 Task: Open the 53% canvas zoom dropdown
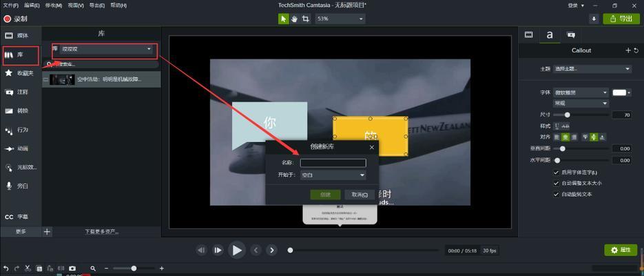pyautogui.click(x=340, y=19)
